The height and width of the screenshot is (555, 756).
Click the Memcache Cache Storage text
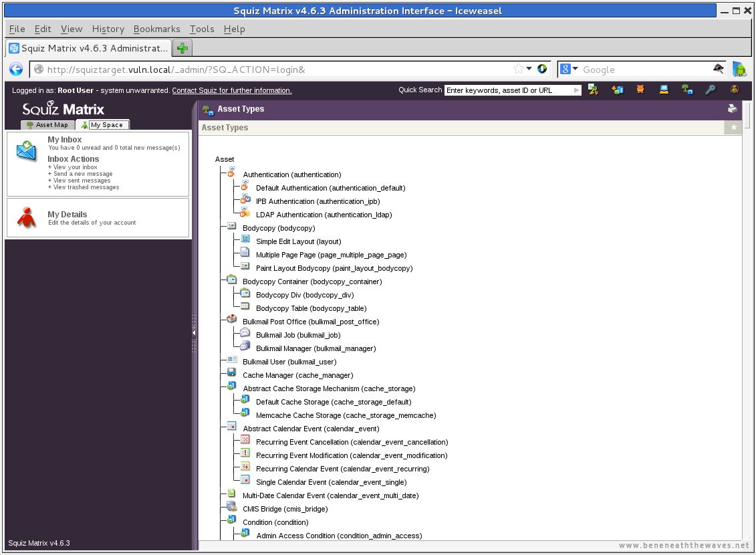[x=346, y=416]
